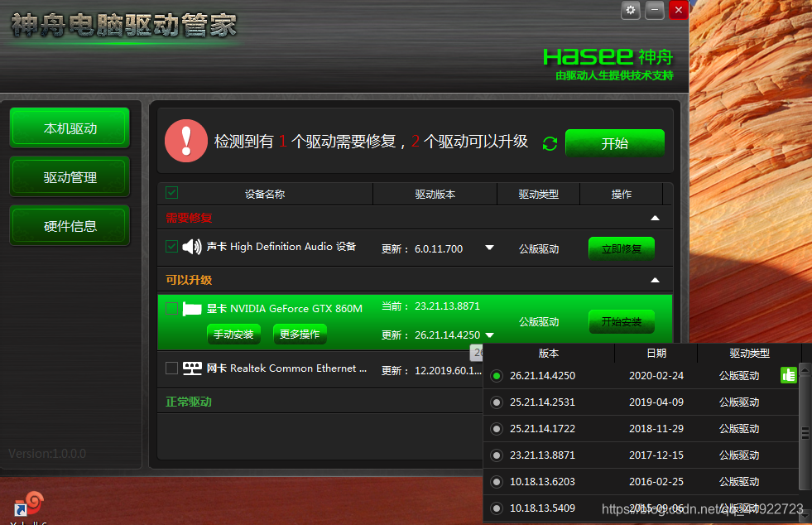812x525 pixels.
Task: Collapse the 需要修复 section
Action: (x=655, y=218)
